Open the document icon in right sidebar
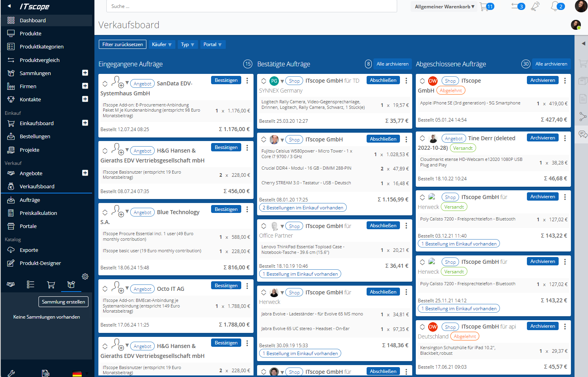 click(582, 99)
